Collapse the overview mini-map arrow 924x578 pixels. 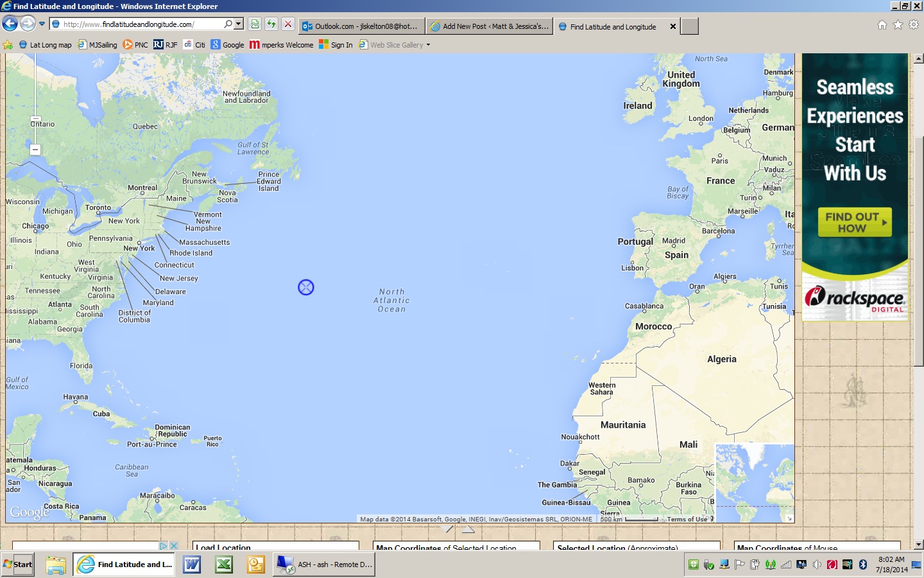click(789, 518)
